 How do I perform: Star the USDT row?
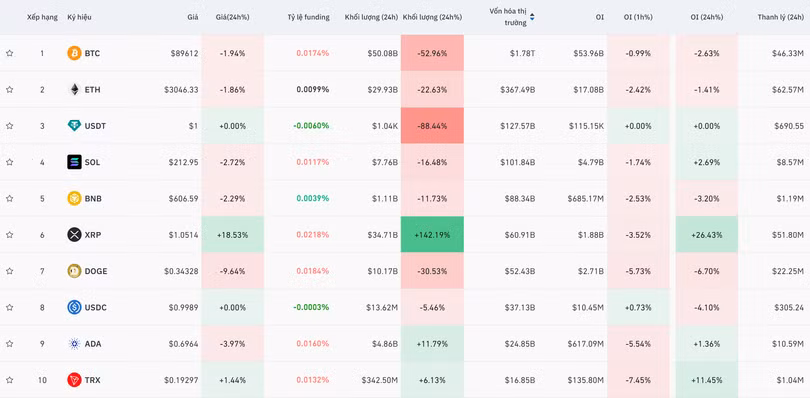coord(10,126)
